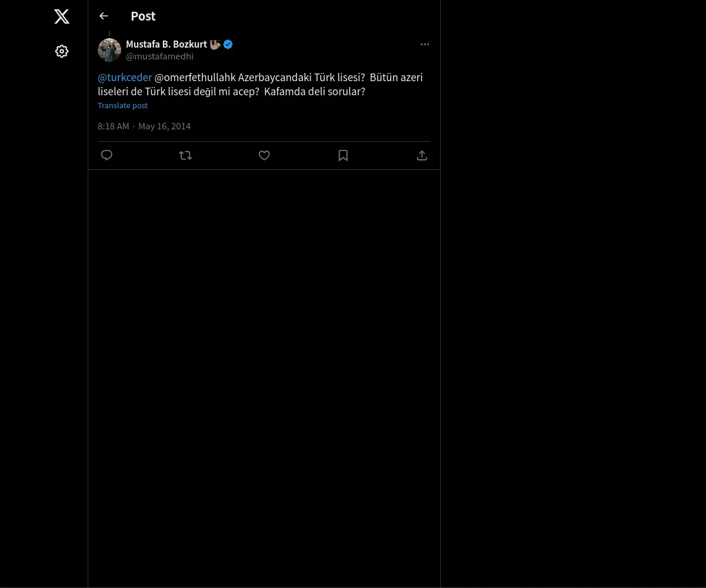The image size is (706, 588).
Task: Reply to the post via speech bubble icon
Action: 106,155
